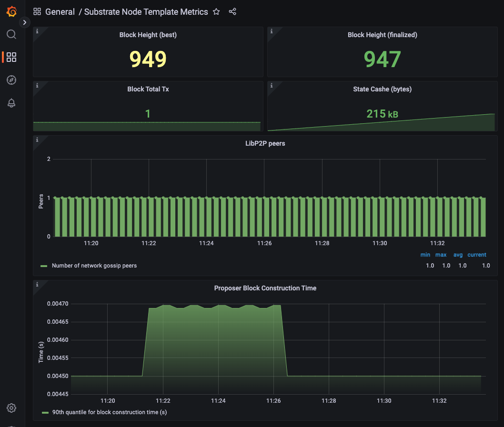Click color swatch for 90th quantile legend

pos(45,413)
